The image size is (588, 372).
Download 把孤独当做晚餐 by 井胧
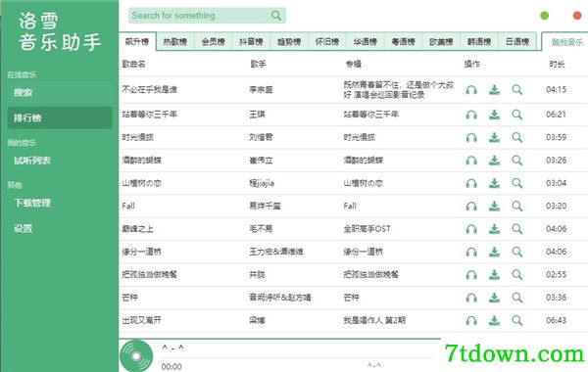(494, 275)
